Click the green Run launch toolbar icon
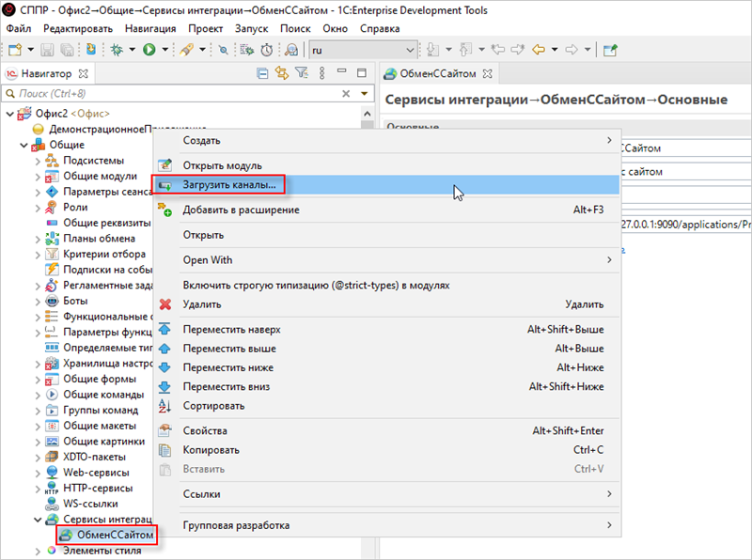 [x=149, y=49]
